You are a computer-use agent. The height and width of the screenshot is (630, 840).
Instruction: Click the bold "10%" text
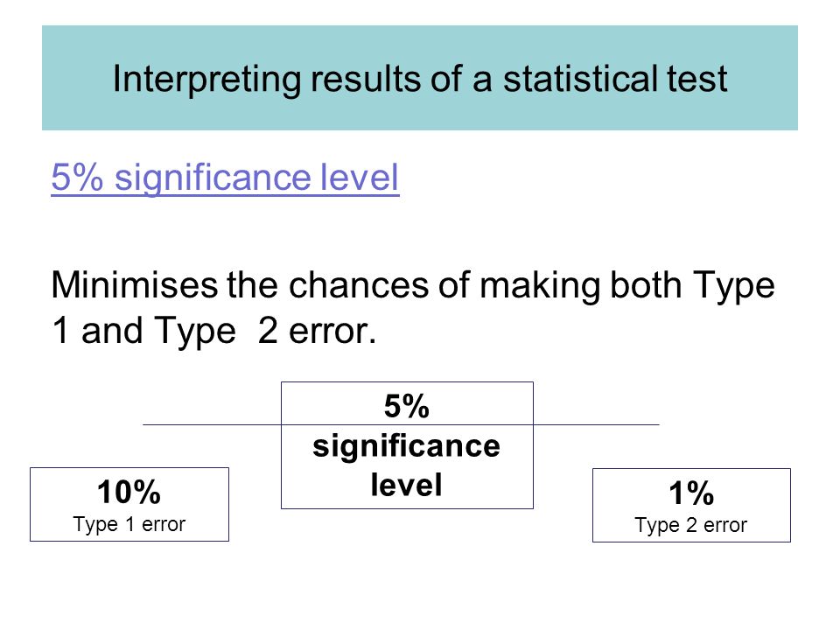(x=129, y=492)
